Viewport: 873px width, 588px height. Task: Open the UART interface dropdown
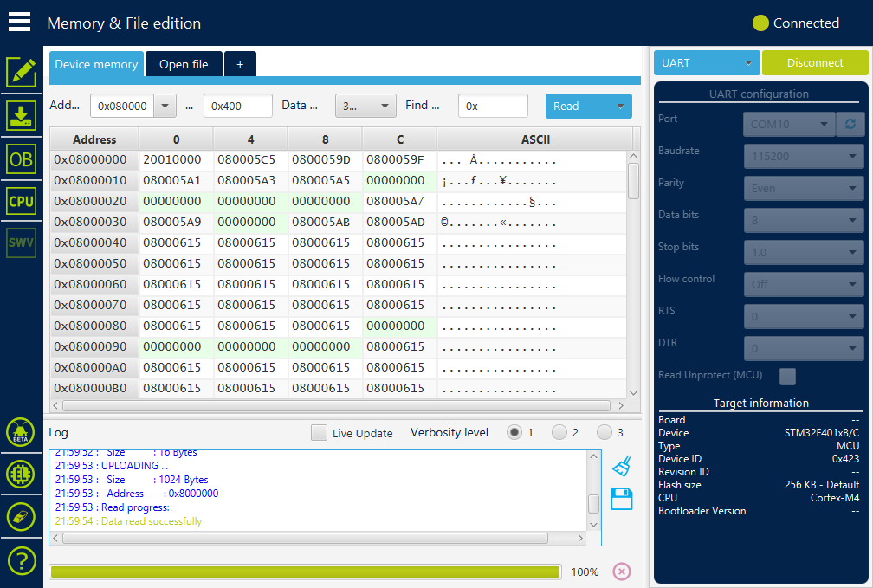706,63
